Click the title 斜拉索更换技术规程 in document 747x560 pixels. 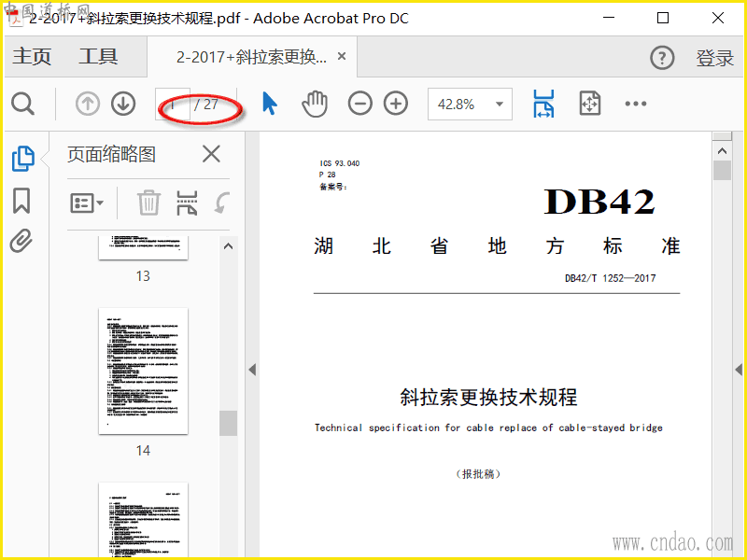488,398
